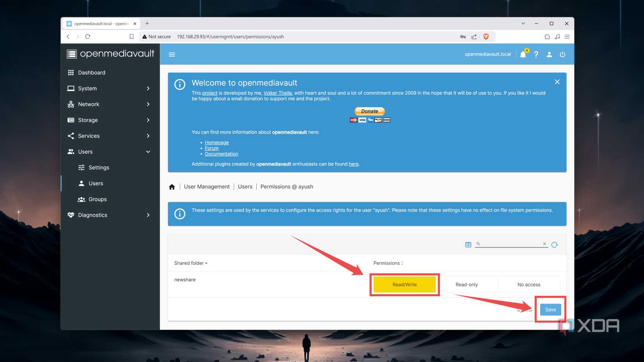The height and width of the screenshot is (362, 644).
Task: Open browser main menu
Action: (567, 37)
